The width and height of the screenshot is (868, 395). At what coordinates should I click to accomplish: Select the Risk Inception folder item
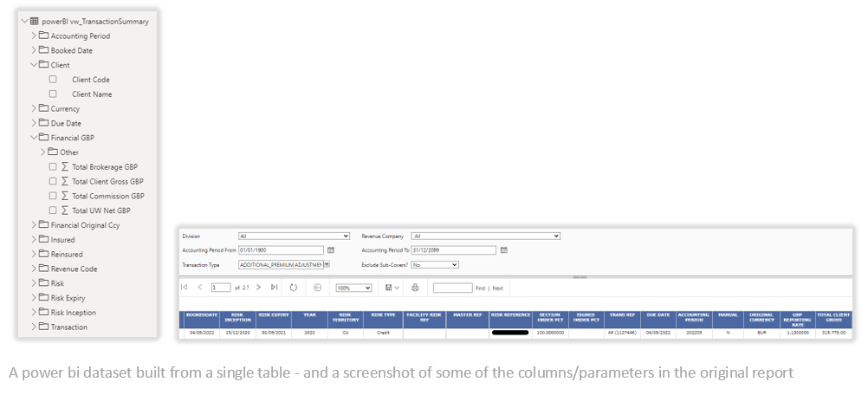coord(73,313)
